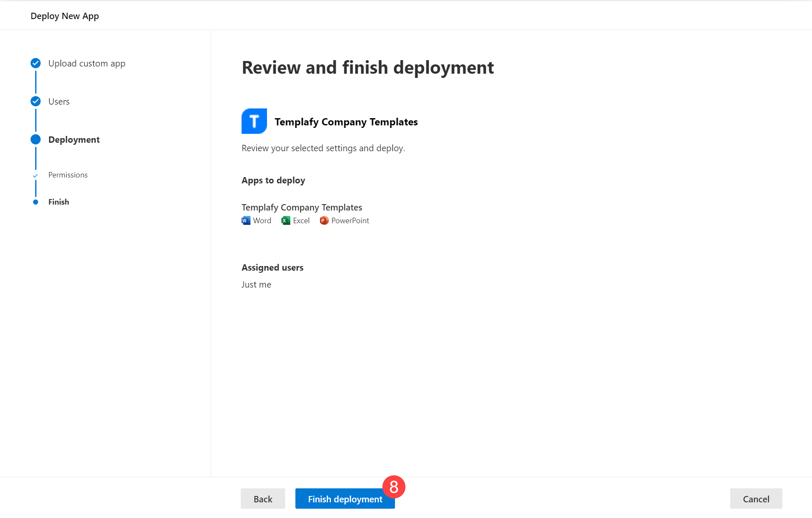This screenshot has width=812, height=518.
Task: Click the Just me assigned users text
Action: (x=256, y=284)
